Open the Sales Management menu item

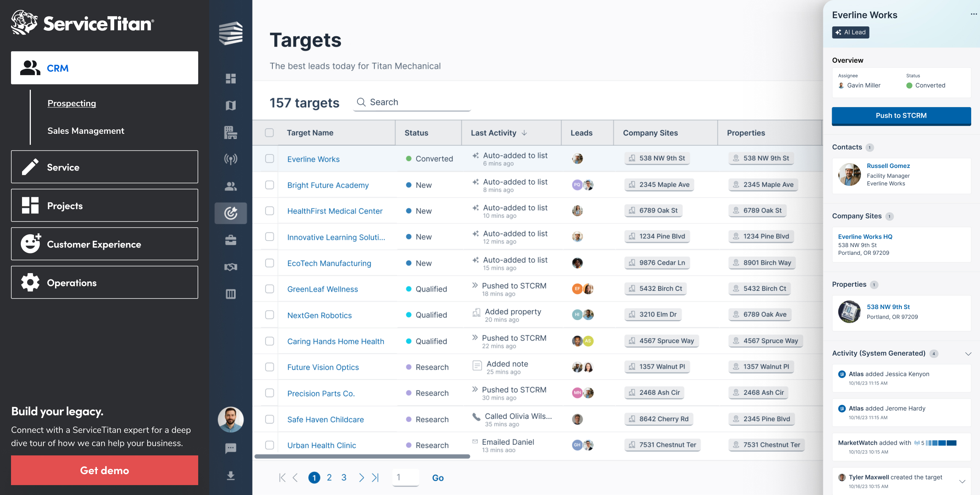(86, 131)
